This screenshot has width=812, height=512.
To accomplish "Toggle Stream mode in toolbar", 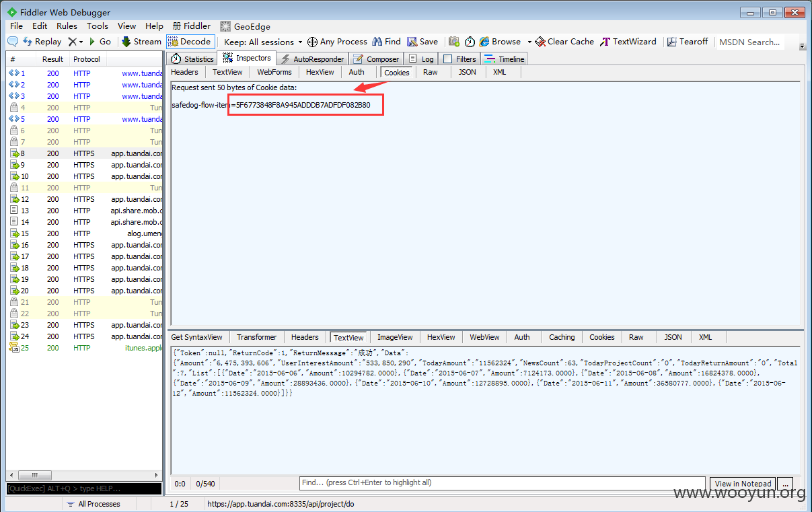I will pyautogui.click(x=142, y=42).
